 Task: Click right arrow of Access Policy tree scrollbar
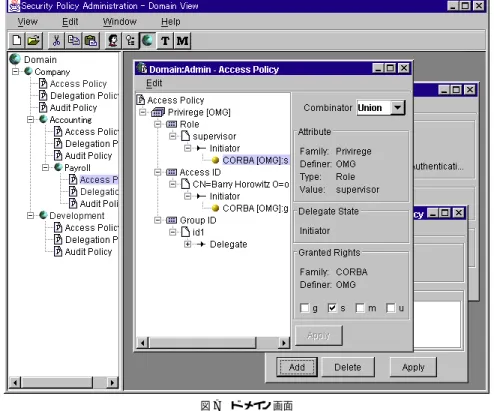pos(284,343)
